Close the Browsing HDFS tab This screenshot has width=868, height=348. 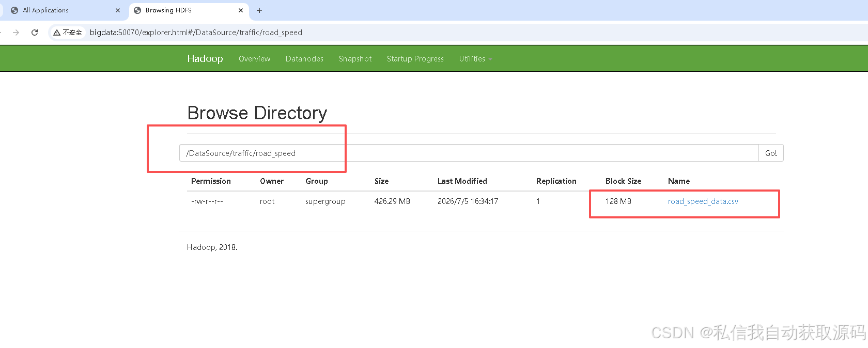pos(241,10)
